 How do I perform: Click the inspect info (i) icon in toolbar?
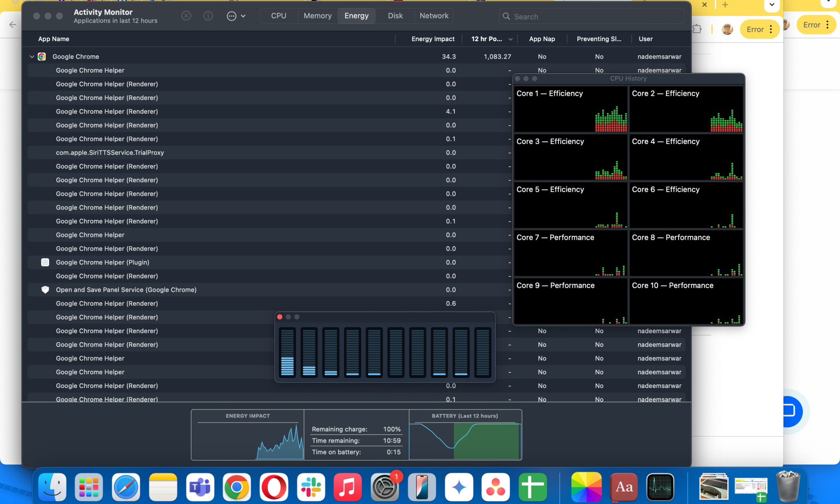point(208,16)
